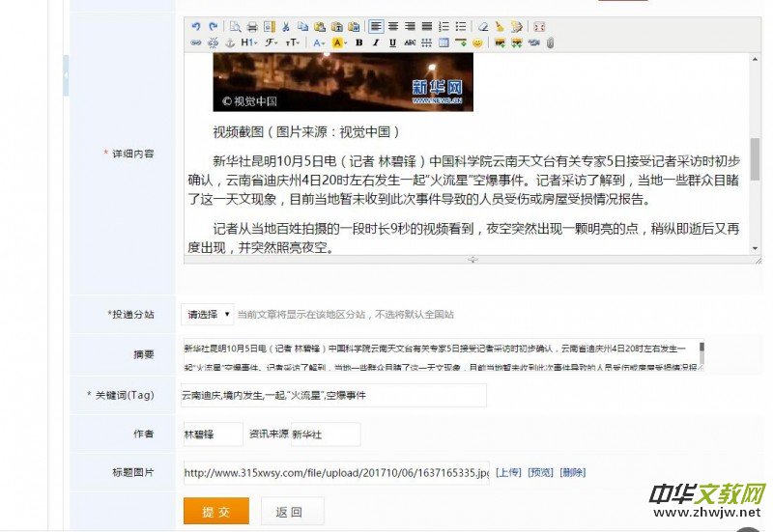
Task: Click the attachment paperclip icon
Action: pos(550,42)
